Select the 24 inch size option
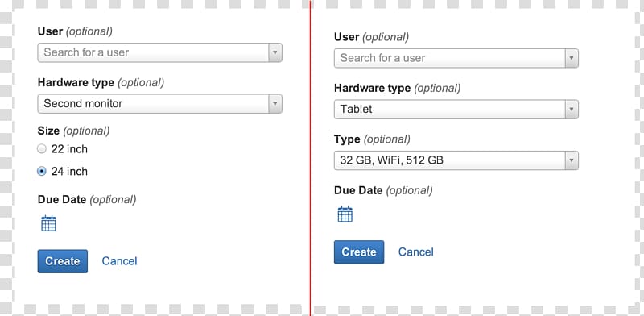 point(42,171)
